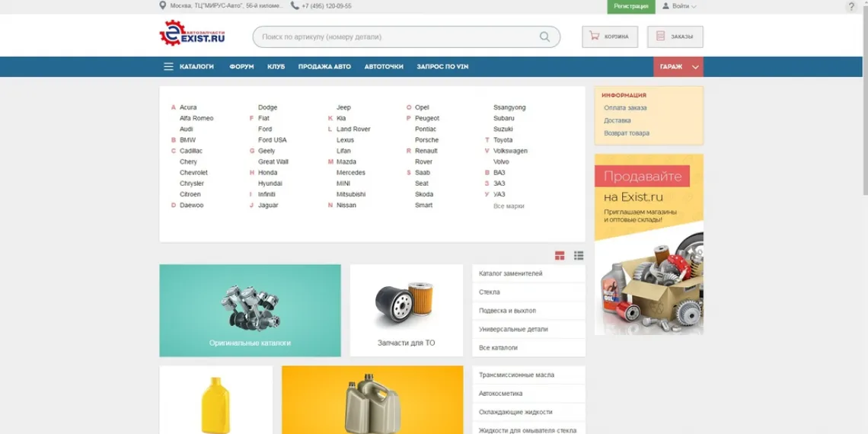Select the Nissan brand link
868x434 pixels.
[x=346, y=206]
